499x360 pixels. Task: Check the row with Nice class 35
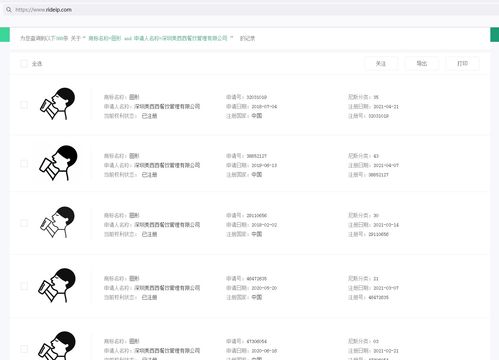pyautogui.click(x=24, y=105)
